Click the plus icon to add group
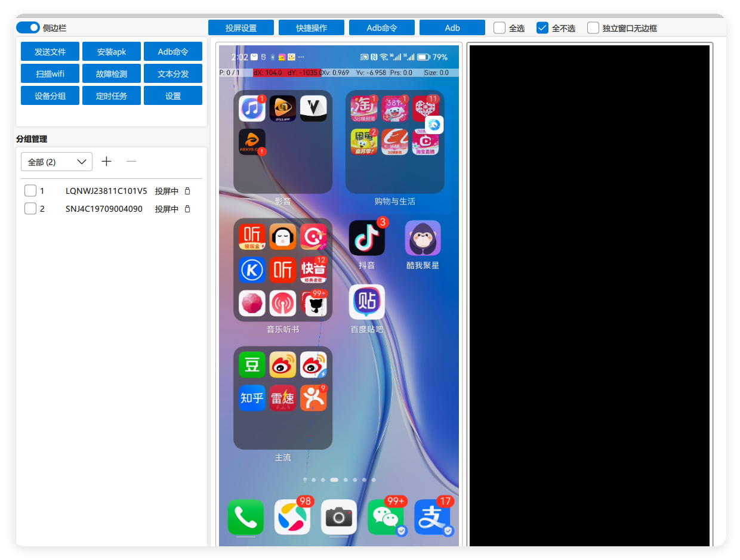 point(107,161)
